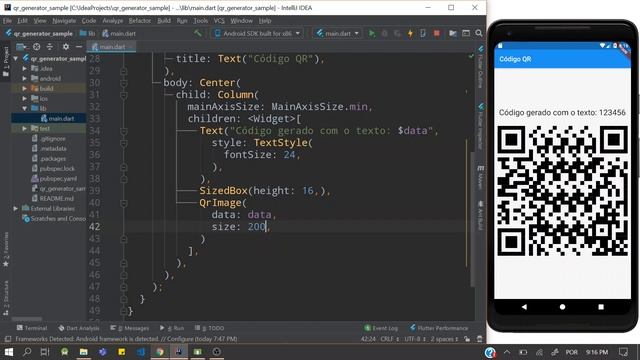Click the Debug bug icon in toolbar
640x360 pixels.
pos(384,33)
